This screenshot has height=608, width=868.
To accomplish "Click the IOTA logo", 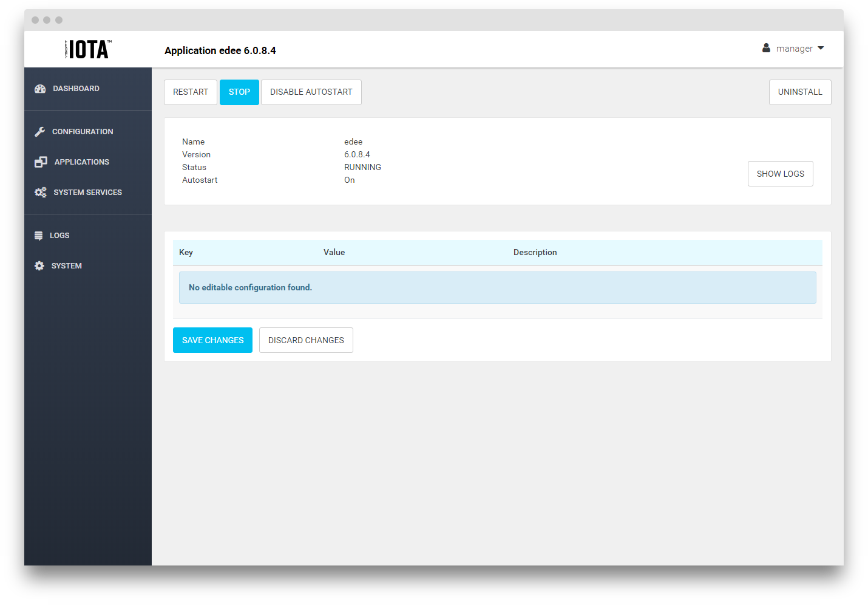I will point(88,49).
